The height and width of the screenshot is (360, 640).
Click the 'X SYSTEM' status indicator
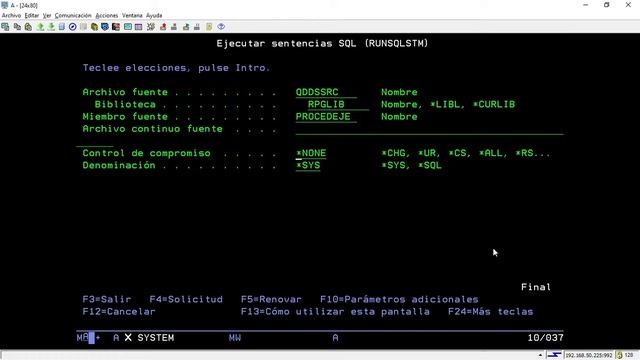149,338
